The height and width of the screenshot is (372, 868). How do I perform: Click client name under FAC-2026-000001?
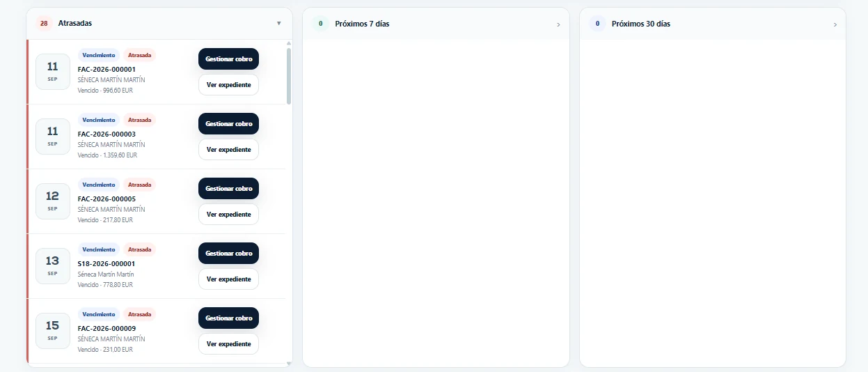click(x=111, y=80)
